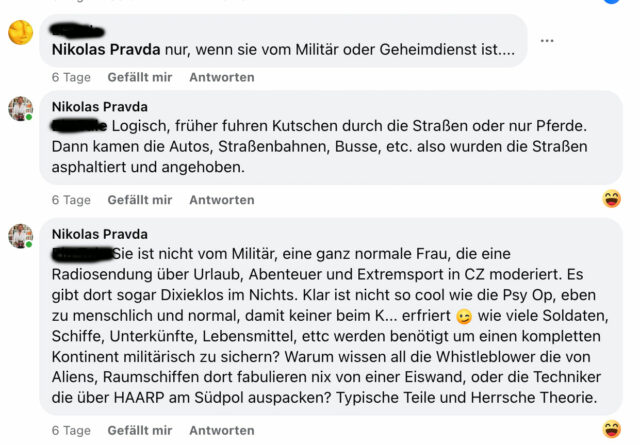The width and height of the screenshot is (640, 445).
Task: Click the 6 Tage timestamp under the first comment
Action: tap(71, 77)
